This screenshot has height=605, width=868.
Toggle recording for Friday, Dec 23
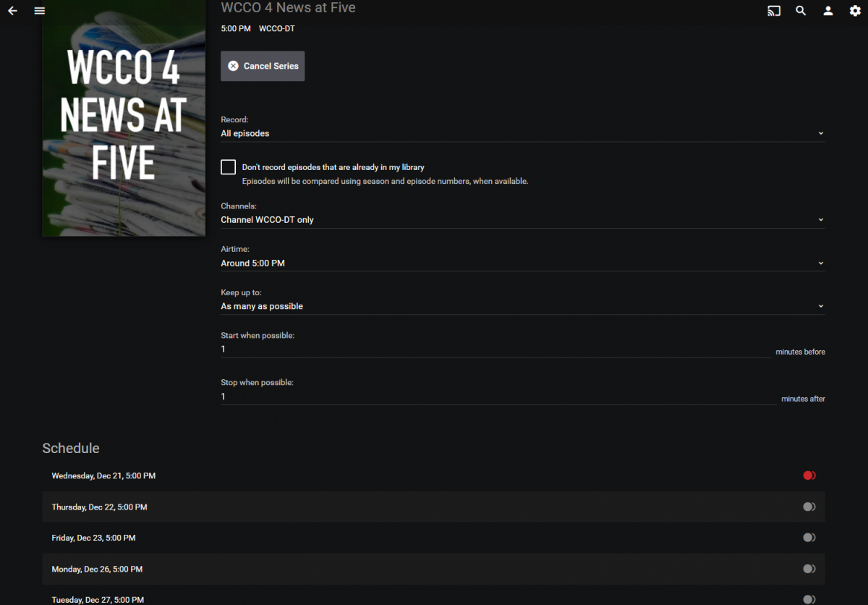tap(809, 538)
